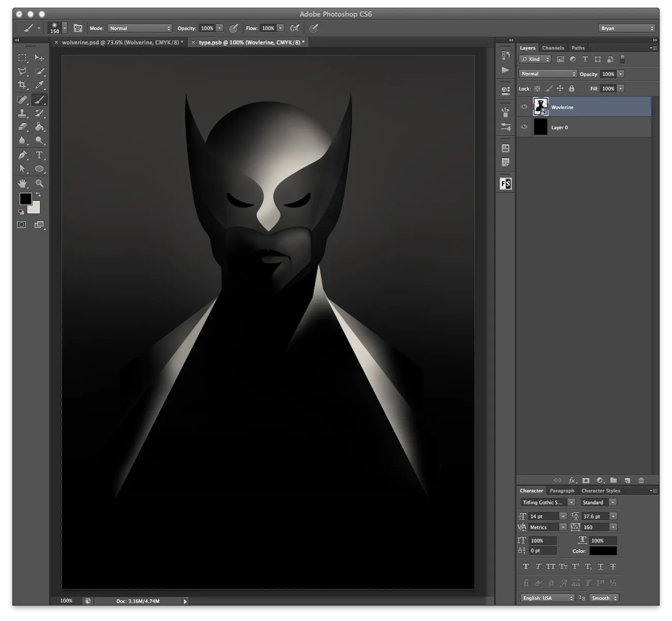Toggle pressure control for opacity
This screenshot has width=672, height=621.
(234, 28)
